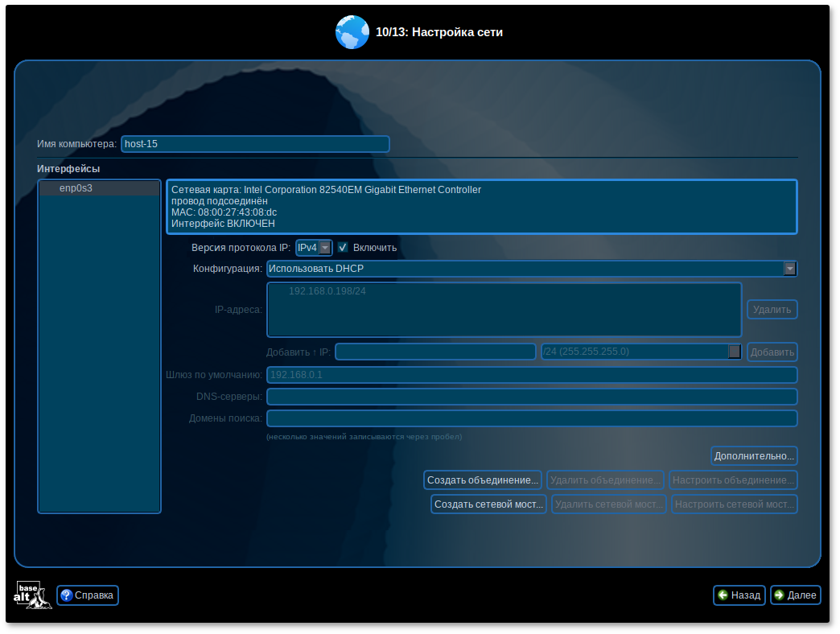The width and height of the screenshot is (840, 634).
Task: Click the Удалить IP address button
Action: pos(772,310)
